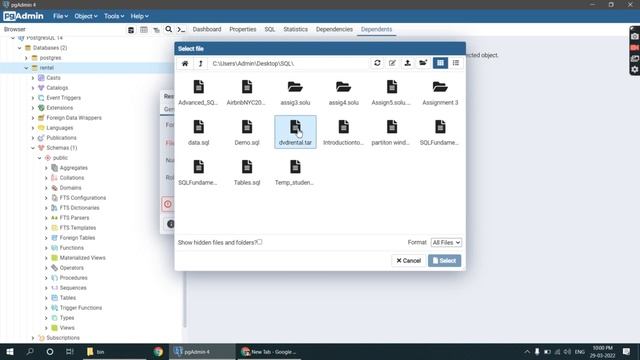The width and height of the screenshot is (640, 360).
Task: Open the File menu
Action: [x=60, y=16]
